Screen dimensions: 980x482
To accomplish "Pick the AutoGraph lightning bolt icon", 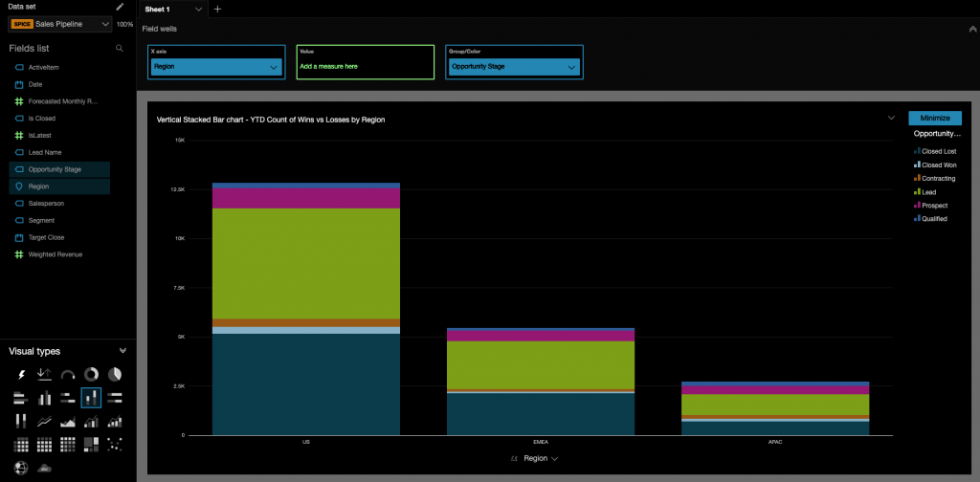I will coord(20,375).
